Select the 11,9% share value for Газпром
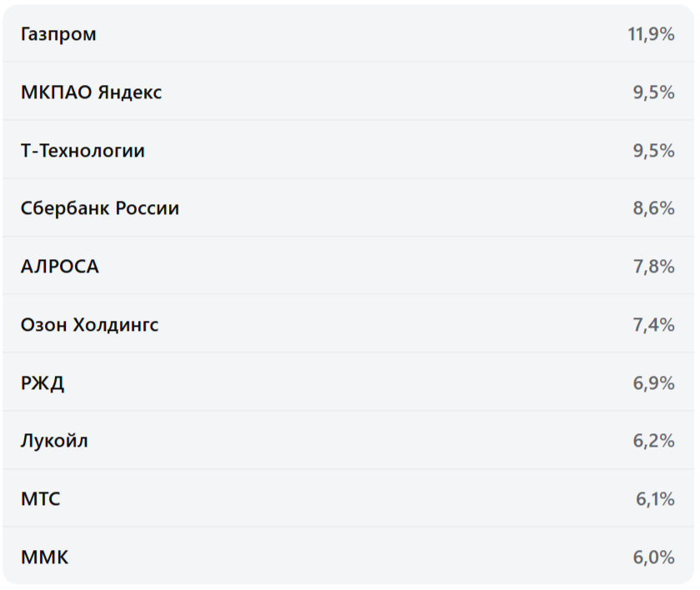 [651, 34]
